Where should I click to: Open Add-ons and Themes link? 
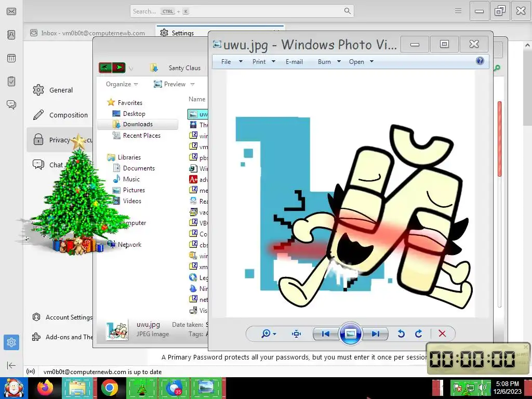(x=62, y=337)
